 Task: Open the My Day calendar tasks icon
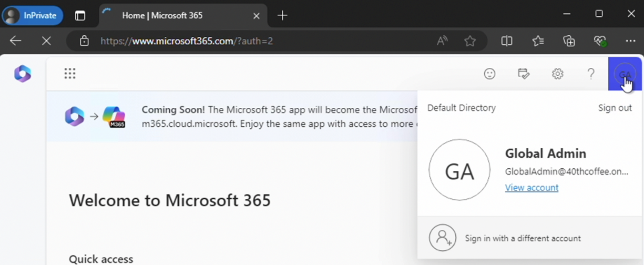524,74
